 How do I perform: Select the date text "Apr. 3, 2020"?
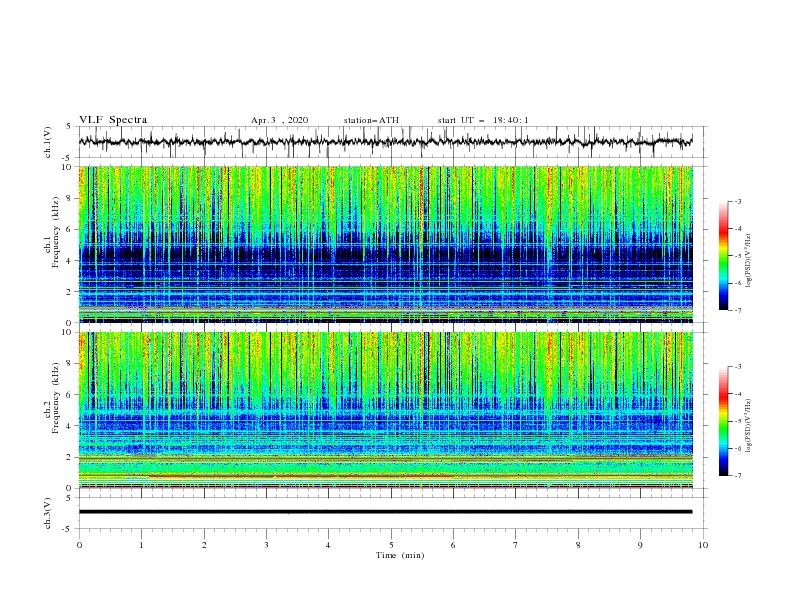[x=279, y=120]
